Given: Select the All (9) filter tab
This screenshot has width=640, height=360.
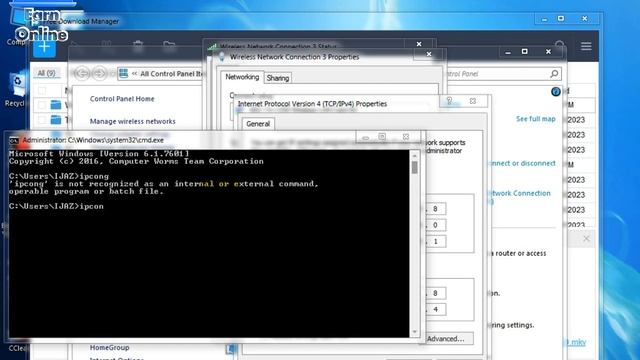Looking at the screenshot, I should tap(46, 73).
